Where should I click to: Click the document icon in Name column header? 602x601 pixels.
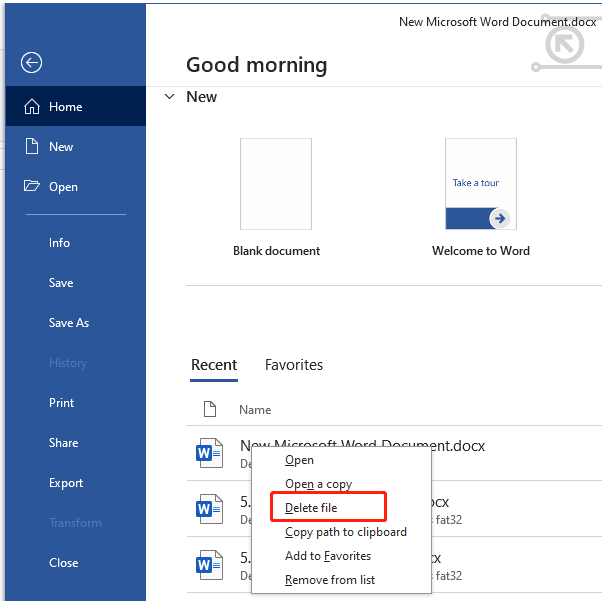click(210, 409)
